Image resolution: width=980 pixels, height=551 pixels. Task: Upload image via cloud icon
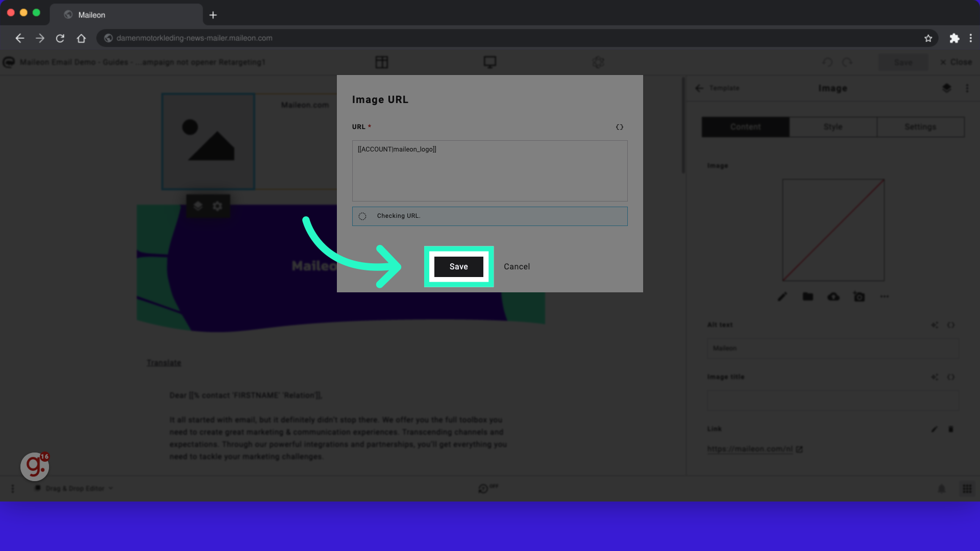pos(833,296)
